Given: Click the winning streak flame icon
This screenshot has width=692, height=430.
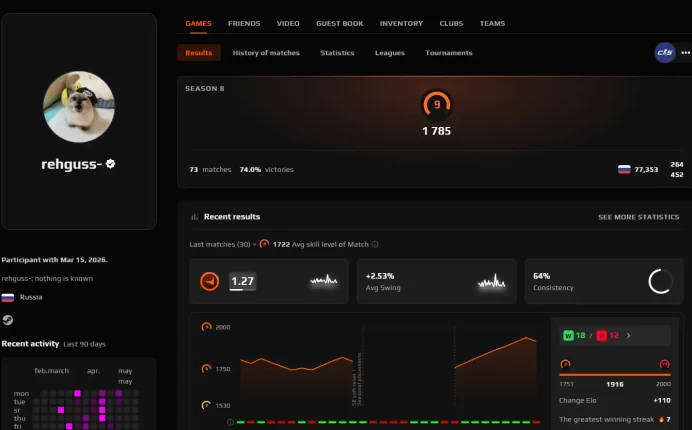Looking at the screenshot, I should [661, 419].
